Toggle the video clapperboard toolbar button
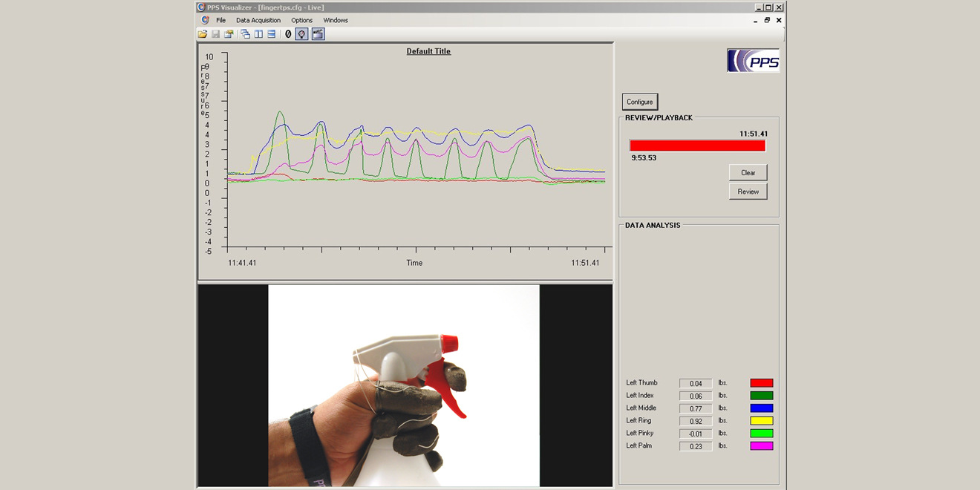Viewport: 980px width, 490px height. pyautogui.click(x=318, y=34)
